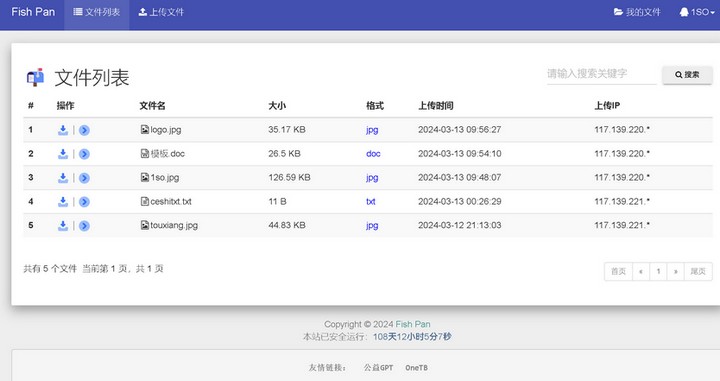Click the mailbox icon beside 文件列表 heading

pos(35,77)
